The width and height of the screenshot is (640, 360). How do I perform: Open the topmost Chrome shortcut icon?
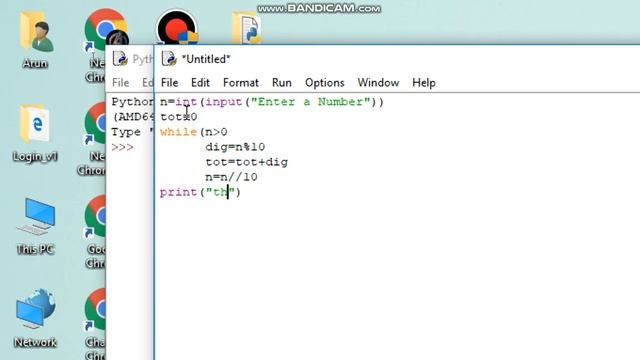105,28
